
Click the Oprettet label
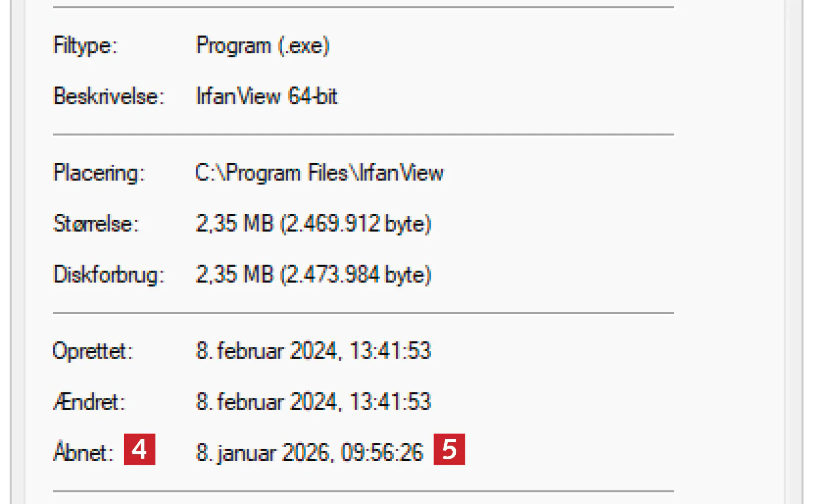tap(93, 351)
